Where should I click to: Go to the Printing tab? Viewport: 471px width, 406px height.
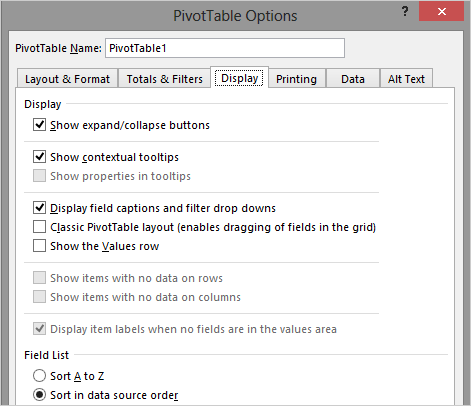296,79
